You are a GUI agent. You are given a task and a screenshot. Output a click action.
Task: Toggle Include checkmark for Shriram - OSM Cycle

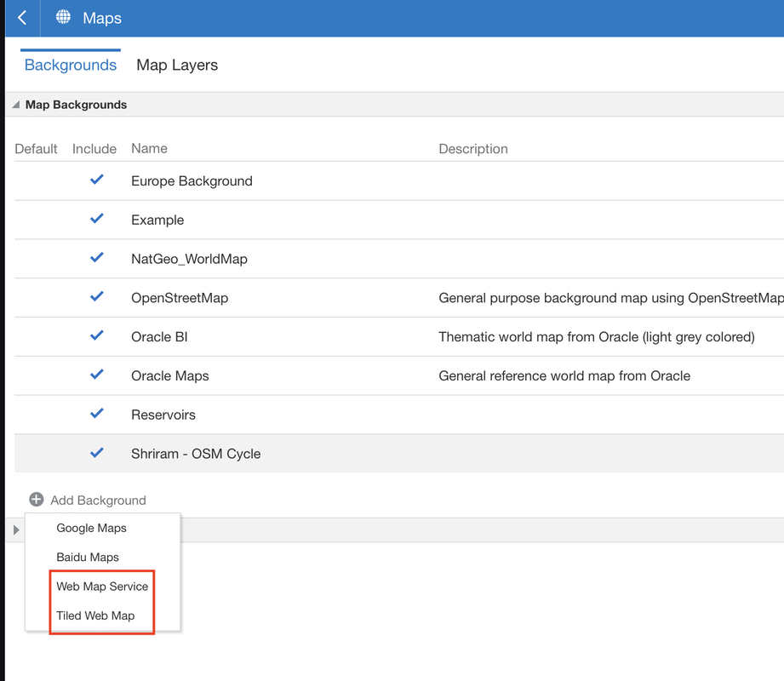(x=96, y=453)
